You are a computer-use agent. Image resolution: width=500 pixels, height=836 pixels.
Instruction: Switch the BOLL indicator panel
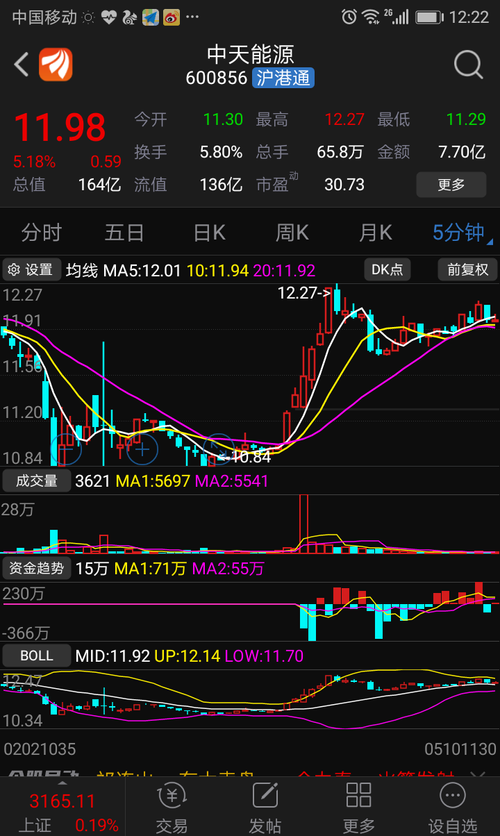[36, 655]
